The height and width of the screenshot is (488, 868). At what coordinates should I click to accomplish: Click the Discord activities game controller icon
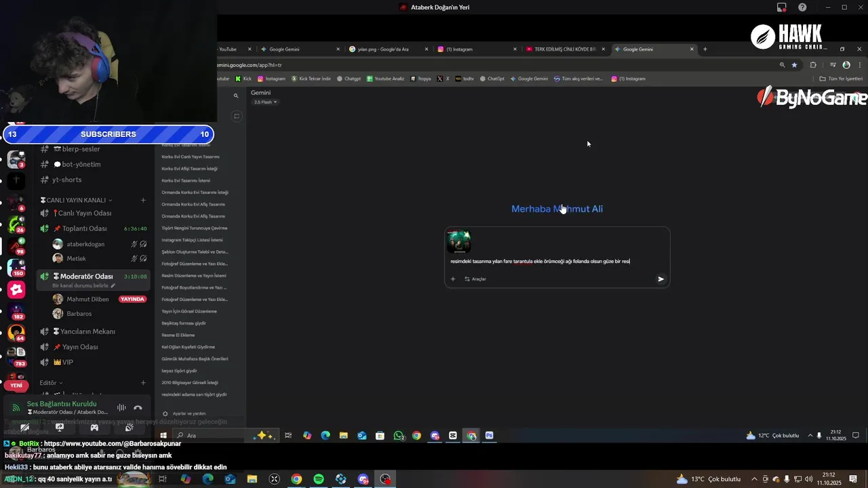point(94,427)
